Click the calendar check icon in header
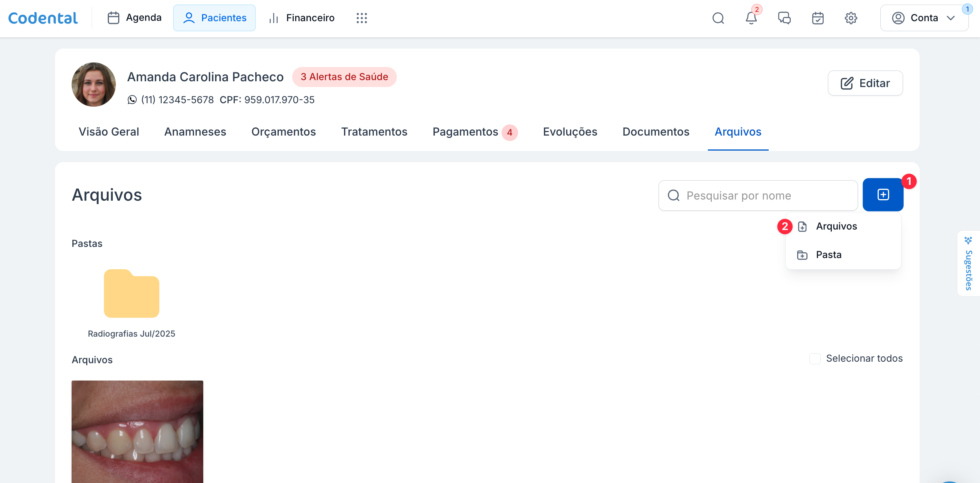The width and height of the screenshot is (980, 483). (x=818, y=18)
